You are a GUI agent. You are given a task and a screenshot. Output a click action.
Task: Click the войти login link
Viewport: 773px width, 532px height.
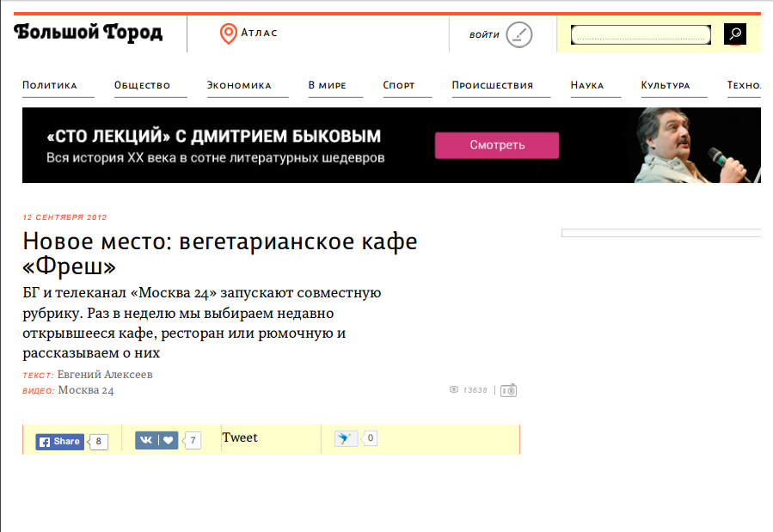[x=484, y=35]
